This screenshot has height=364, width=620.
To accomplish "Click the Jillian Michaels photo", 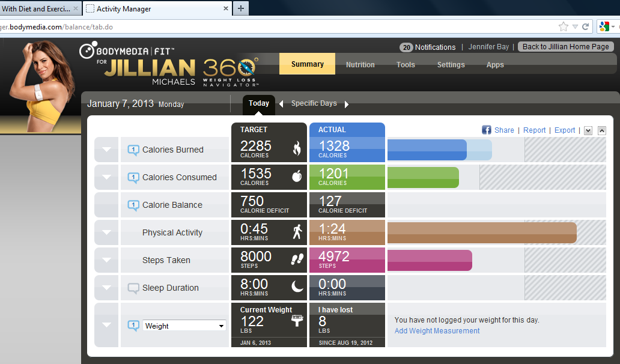I will tap(40, 86).
